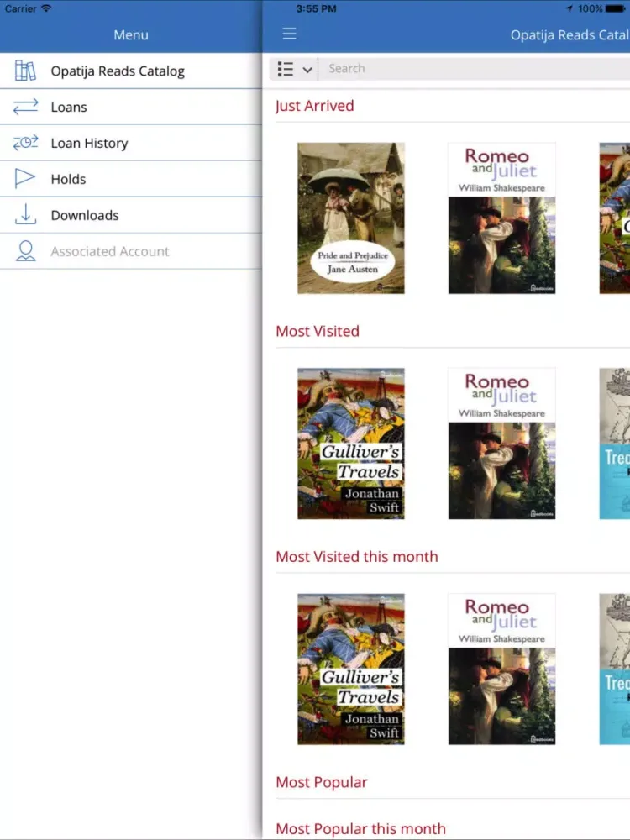Open the Just Arrived section heading

(x=314, y=106)
